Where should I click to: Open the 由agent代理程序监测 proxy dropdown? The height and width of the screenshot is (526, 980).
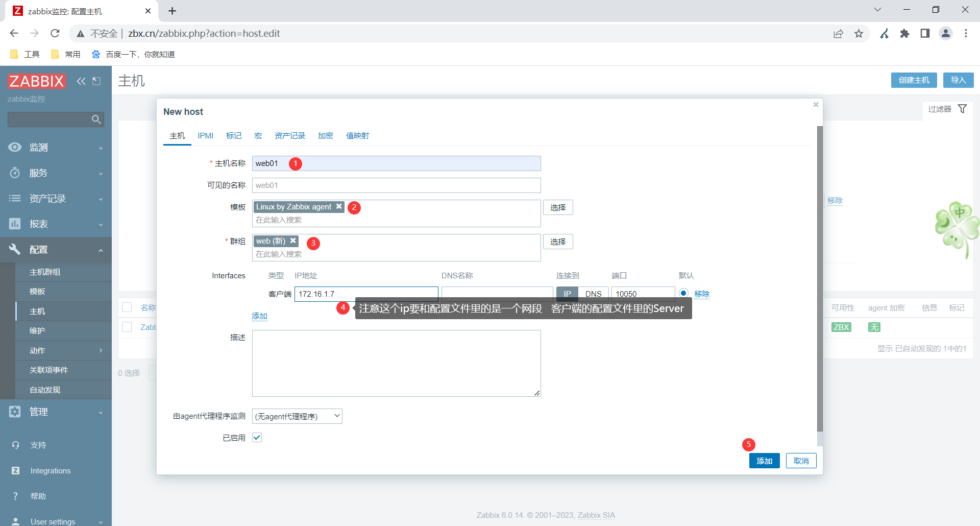pyautogui.click(x=297, y=416)
